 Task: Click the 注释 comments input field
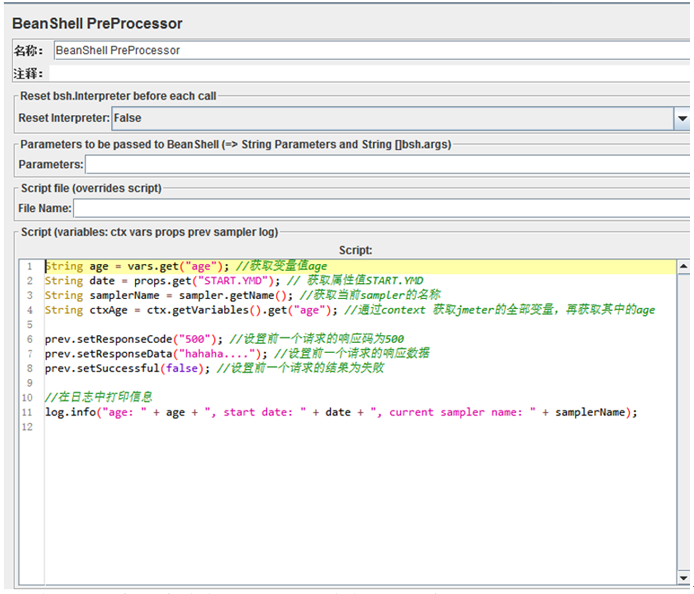pos(369,73)
